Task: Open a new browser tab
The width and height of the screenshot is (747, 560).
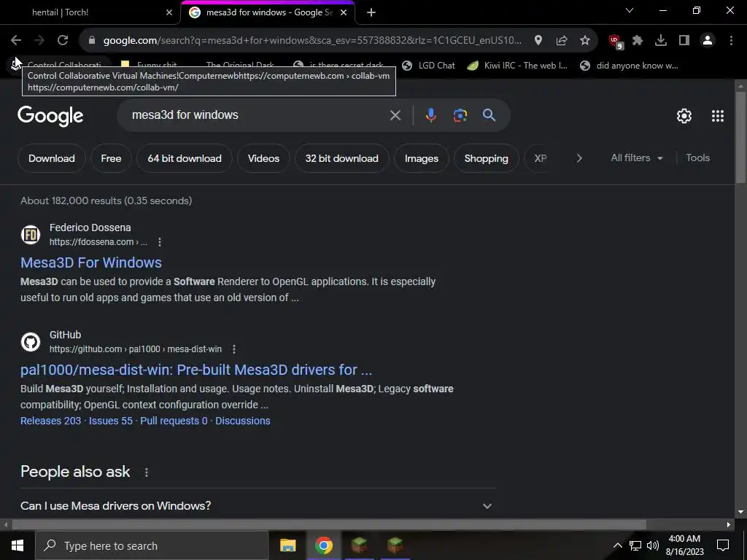Action: point(371,12)
